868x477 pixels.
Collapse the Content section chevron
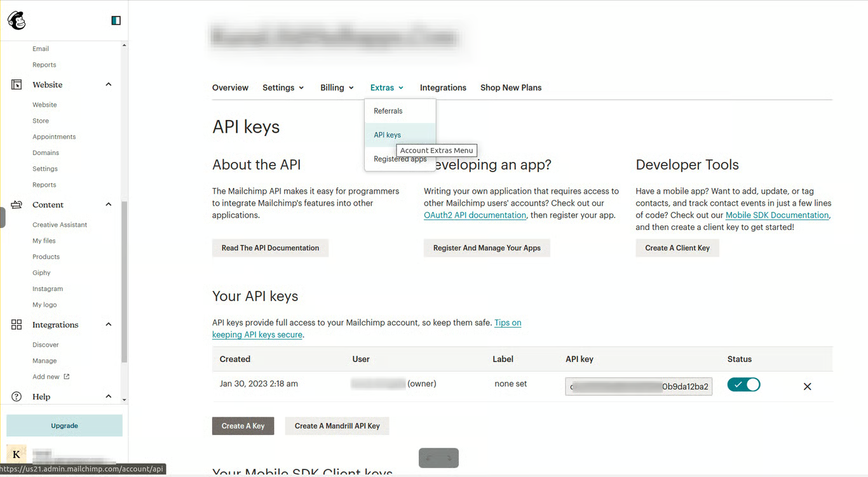point(109,205)
